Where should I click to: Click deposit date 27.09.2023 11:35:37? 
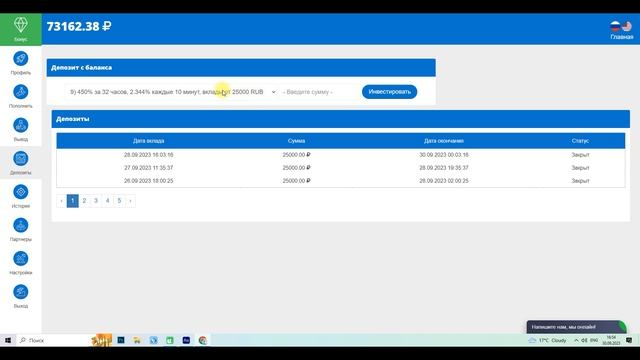[149, 168]
